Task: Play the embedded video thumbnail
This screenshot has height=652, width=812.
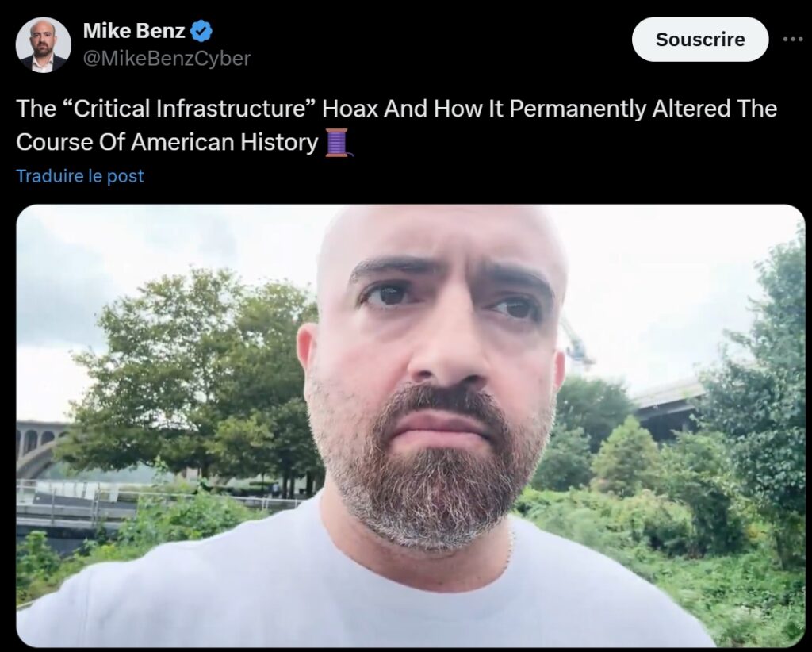Action: pos(410,426)
